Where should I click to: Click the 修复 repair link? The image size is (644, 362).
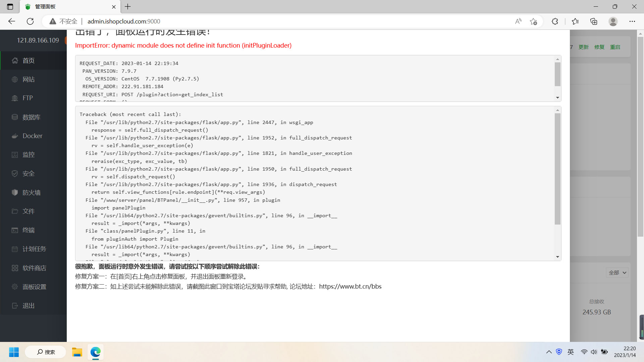click(x=599, y=47)
